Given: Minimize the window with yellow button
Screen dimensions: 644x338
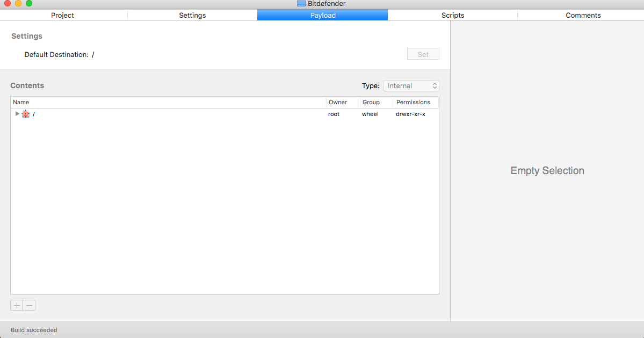Looking at the screenshot, I should click(x=18, y=3).
